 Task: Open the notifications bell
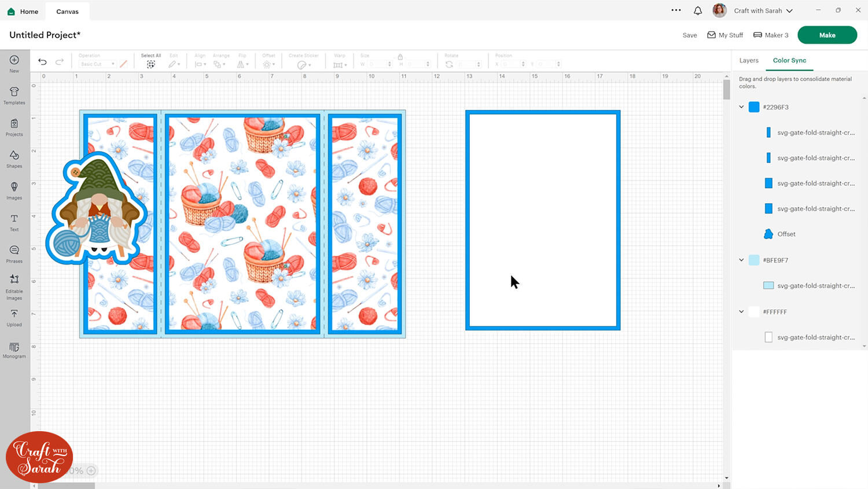point(698,10)
